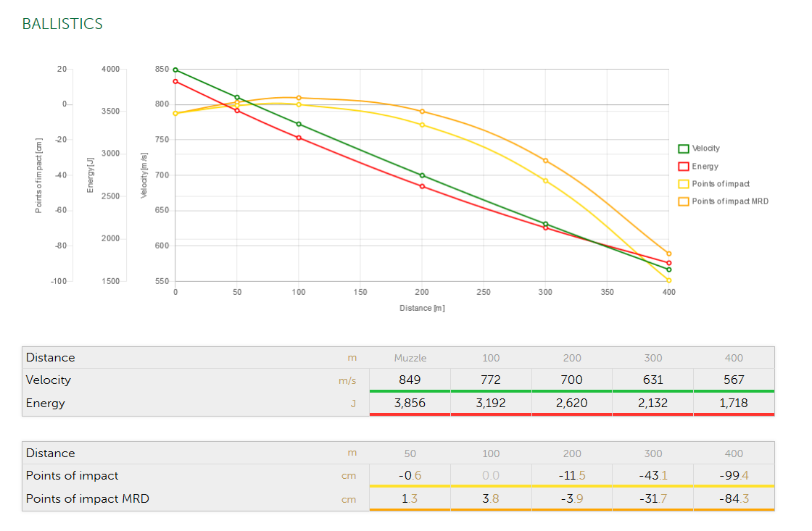Select the Points of impact MRD row label

pyautogui.click(x=87, y=498)
